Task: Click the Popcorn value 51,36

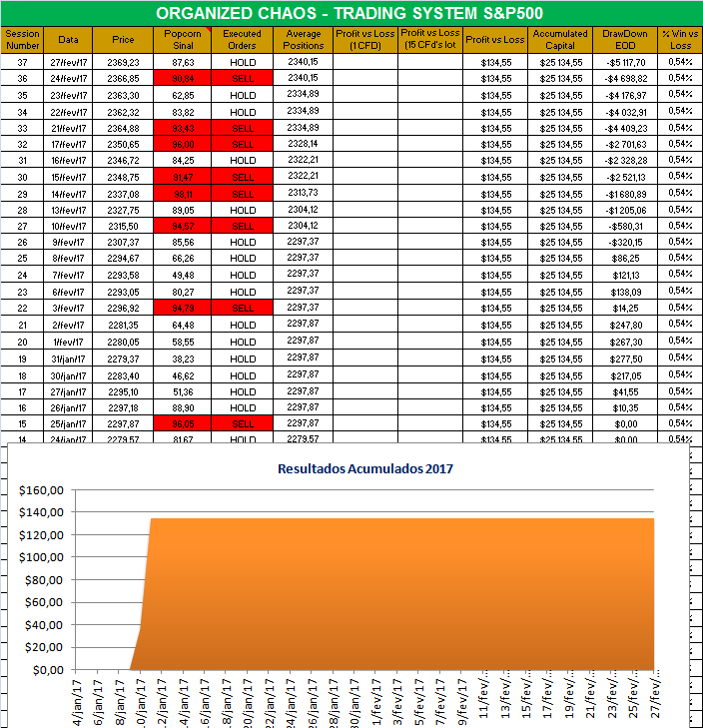Action: (x=183, y=391)
